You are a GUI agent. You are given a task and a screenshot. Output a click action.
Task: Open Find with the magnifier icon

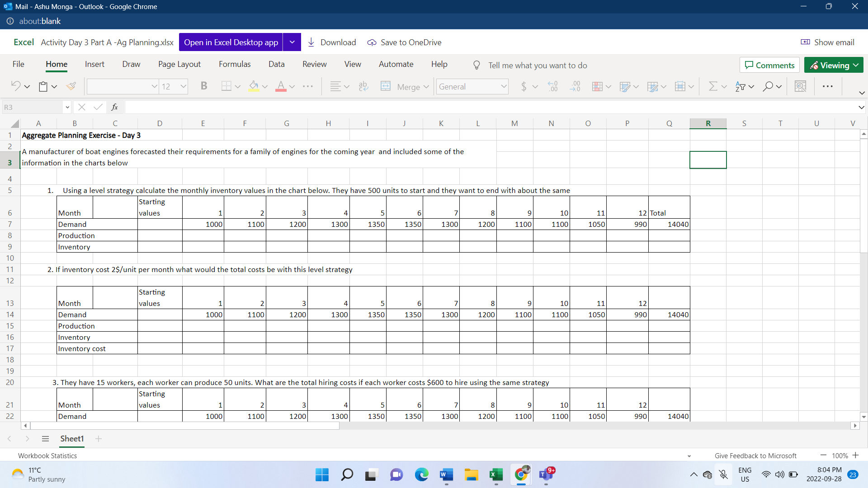tap(768, 86)
